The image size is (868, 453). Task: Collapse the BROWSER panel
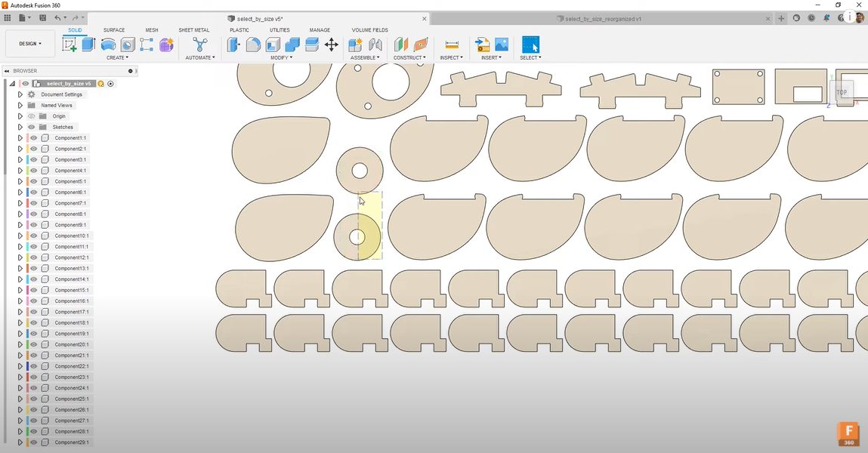coord(7,70)
